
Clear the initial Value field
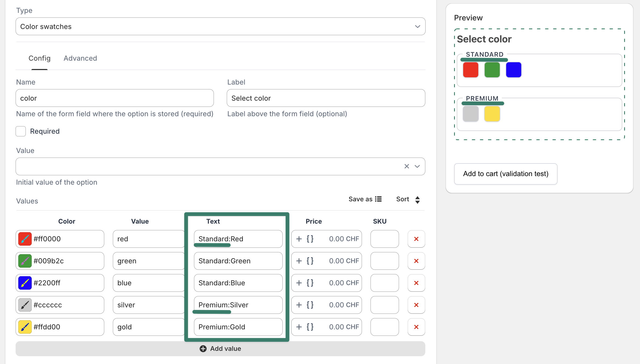click(x=407, y=166)
